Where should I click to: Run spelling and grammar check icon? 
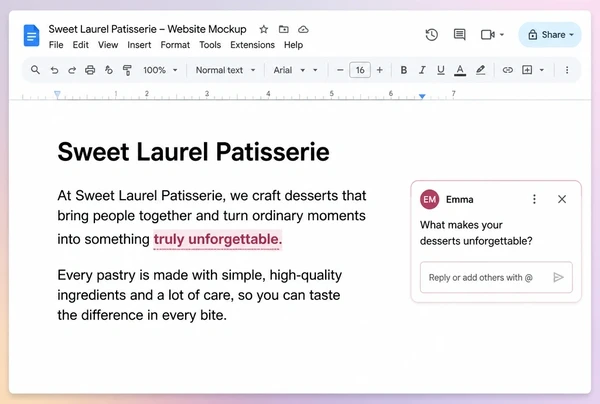(109, 70)
